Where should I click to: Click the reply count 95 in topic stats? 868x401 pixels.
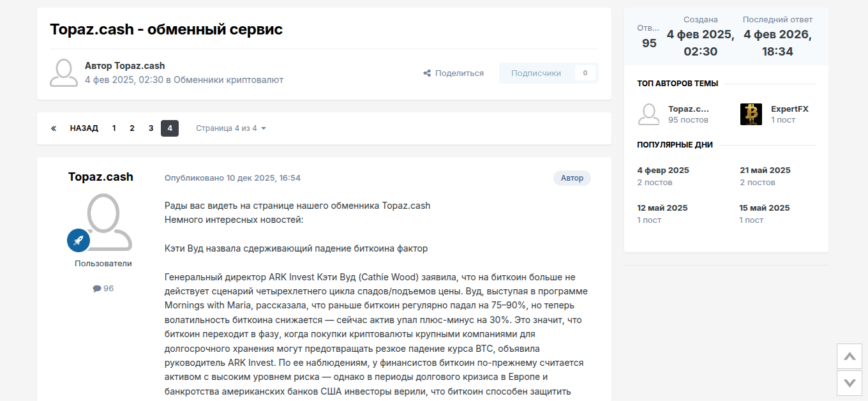[x=649, y=43]
